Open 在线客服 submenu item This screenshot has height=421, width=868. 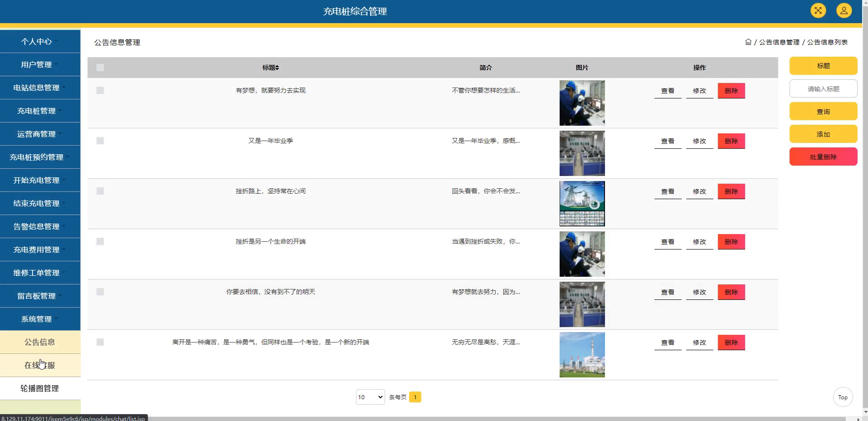pos(40,365)
